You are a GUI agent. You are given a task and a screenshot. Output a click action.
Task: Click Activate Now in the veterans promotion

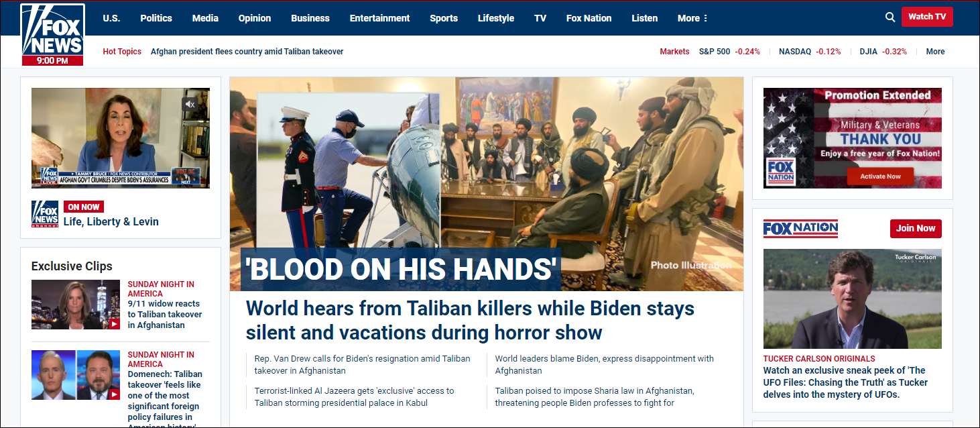click(880, 176)
